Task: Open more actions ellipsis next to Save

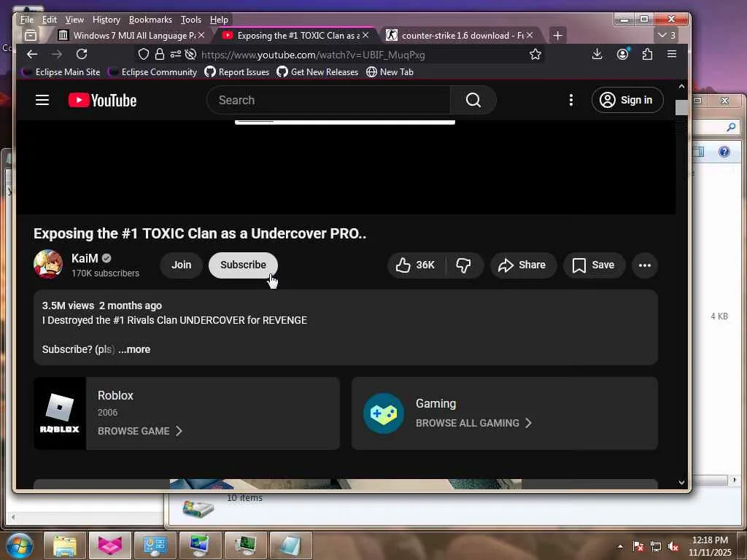Action: 645,265
